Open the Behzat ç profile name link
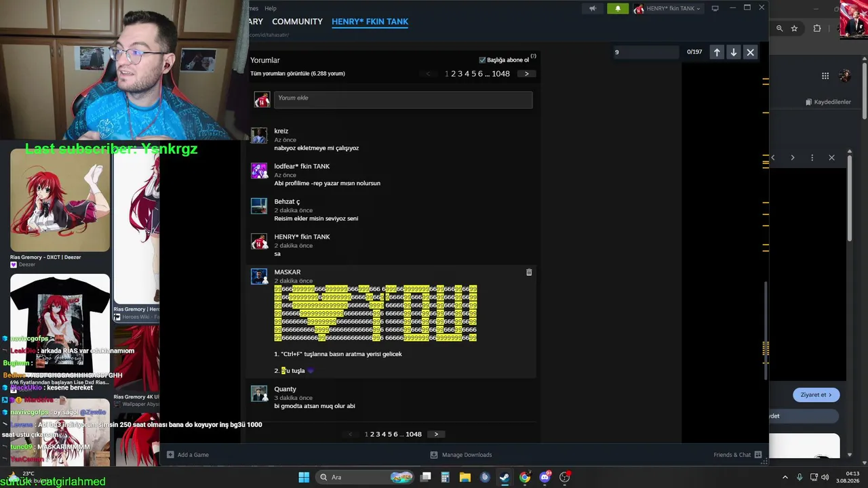This screenshot has height=488, width=868. 287,202
